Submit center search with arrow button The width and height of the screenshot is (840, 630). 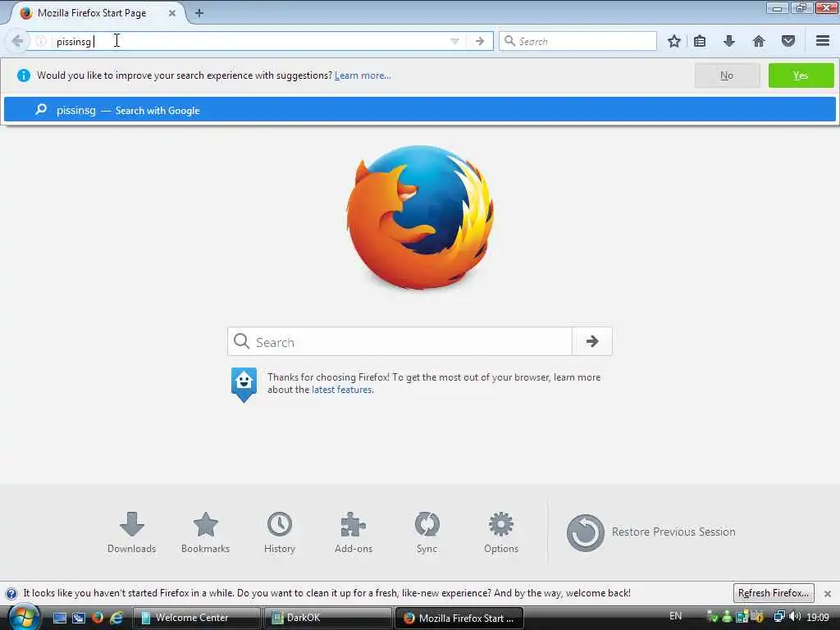(592, 341)
